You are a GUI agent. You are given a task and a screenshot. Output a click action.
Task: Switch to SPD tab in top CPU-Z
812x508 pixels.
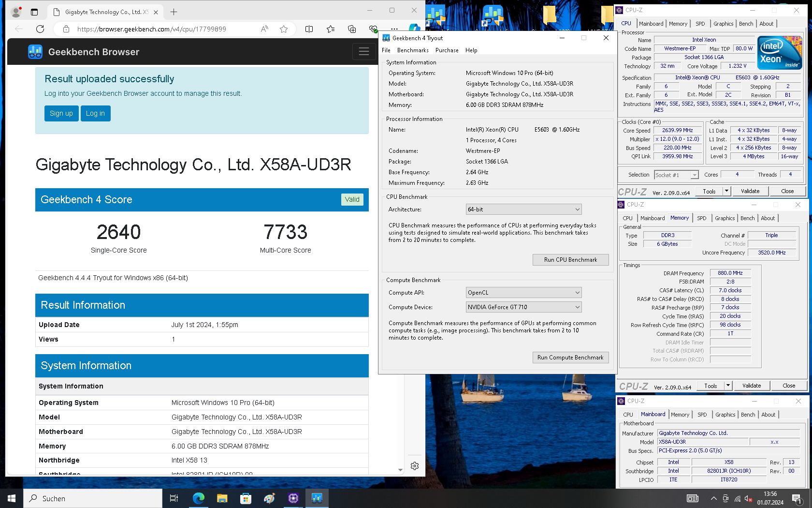(x=700, y=24)
